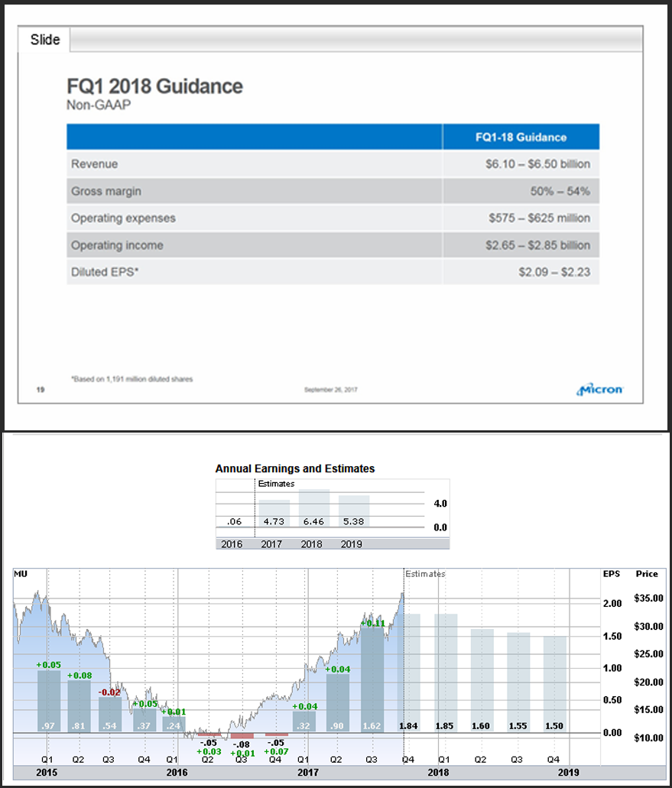The height and width of the screenshot is (788, 672).
Task: Click the Operating expenses row
Action: point(333,218)
